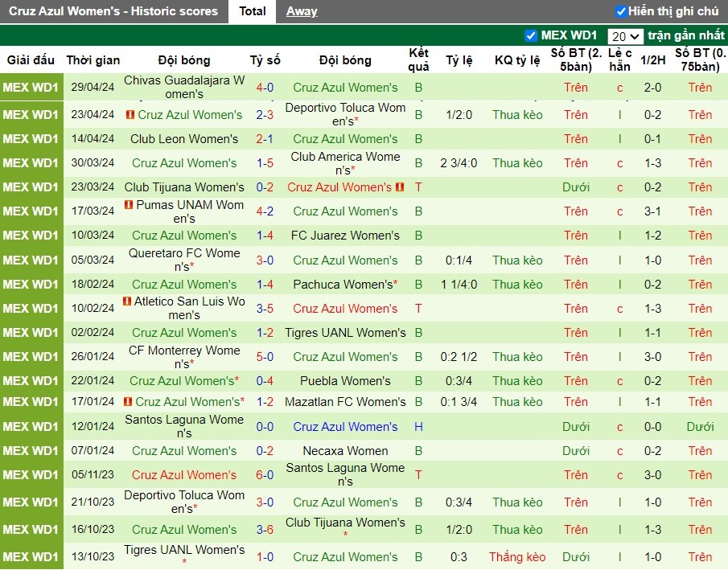The height and width of the screenshot is (570, 728).
Task: Open Deportivo Toluca Women's on 23/04/24 row
Action: click(345, 114)
